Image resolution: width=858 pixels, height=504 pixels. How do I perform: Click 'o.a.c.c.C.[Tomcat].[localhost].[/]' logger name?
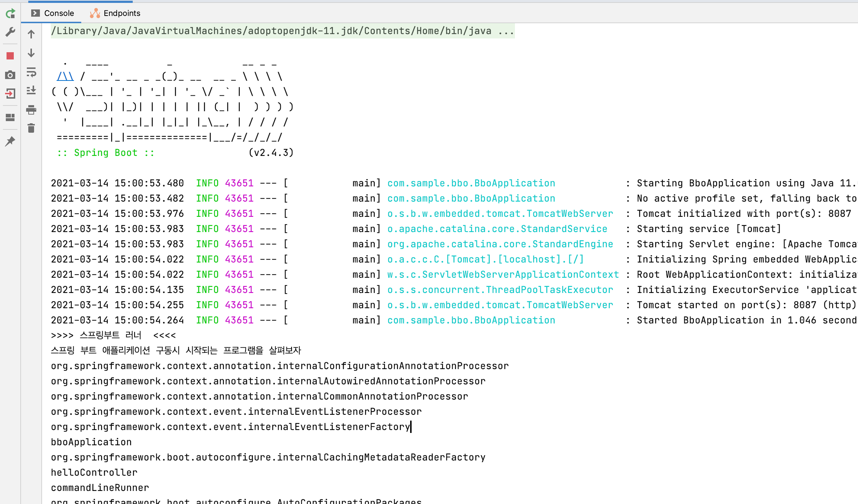coord(486,259)
